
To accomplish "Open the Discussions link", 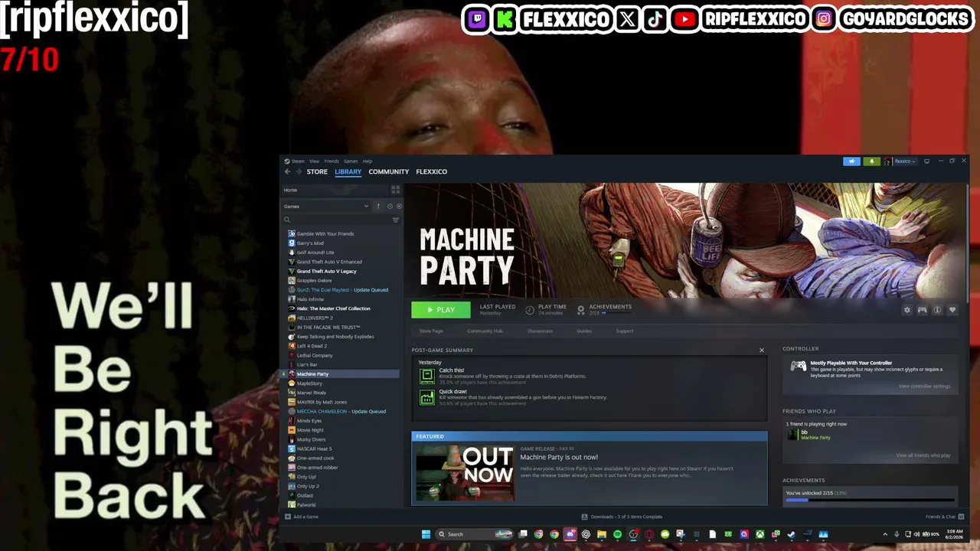I will (540, 331).
